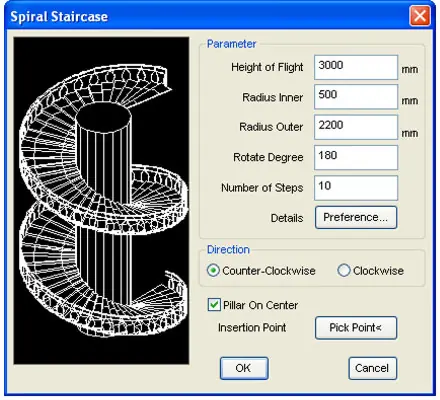440x400 pixels.
Task: Click the Radius Outer value field
Action: tap(356, 127)
